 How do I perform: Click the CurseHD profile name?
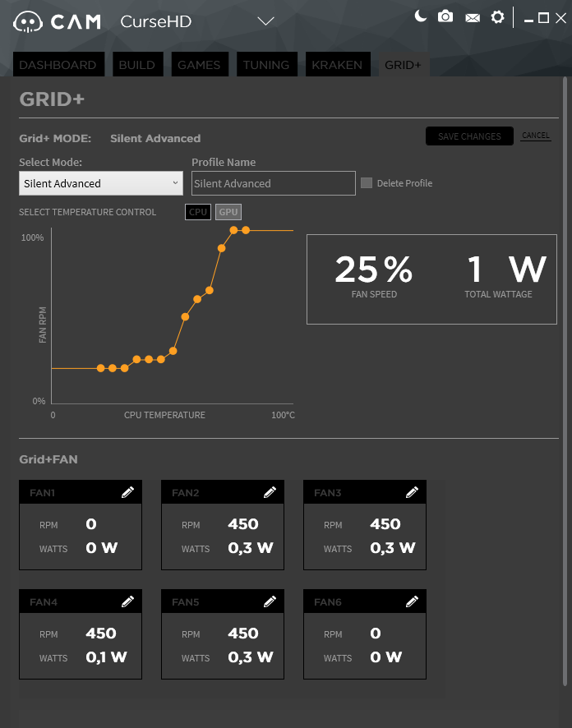[x=156, y=21]
